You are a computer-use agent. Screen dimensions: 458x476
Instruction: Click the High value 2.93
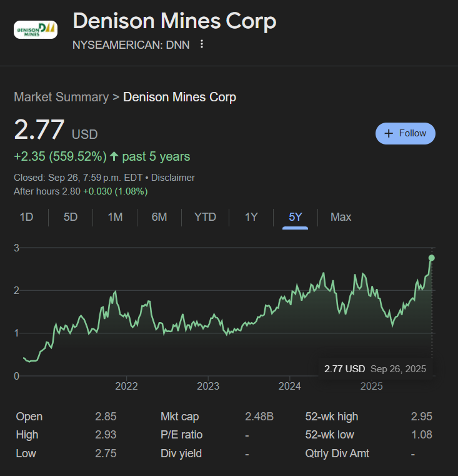pyautogui.click(x=106, y=435)
